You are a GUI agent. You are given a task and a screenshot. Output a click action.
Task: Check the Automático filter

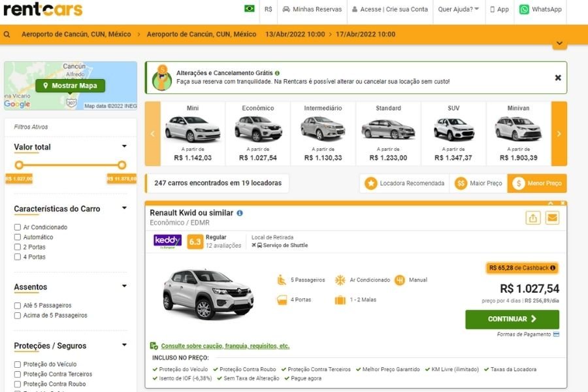tap(17, 237)
